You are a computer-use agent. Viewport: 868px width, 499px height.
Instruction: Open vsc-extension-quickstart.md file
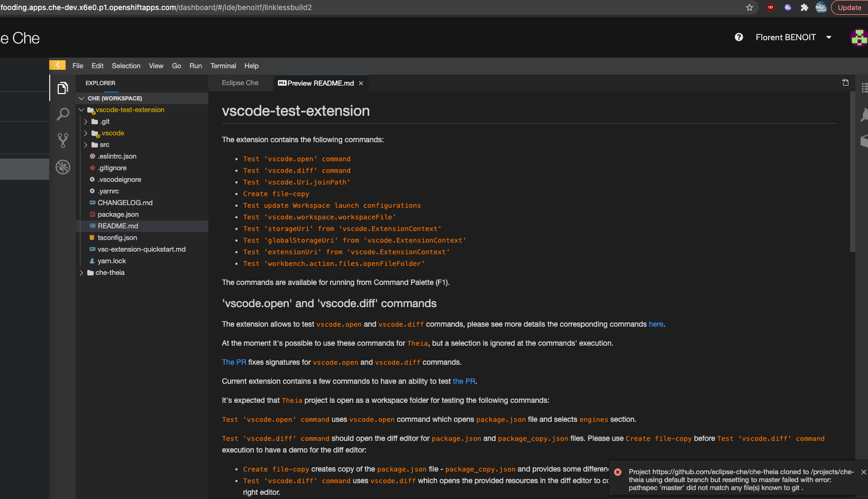tap(141, 249)
